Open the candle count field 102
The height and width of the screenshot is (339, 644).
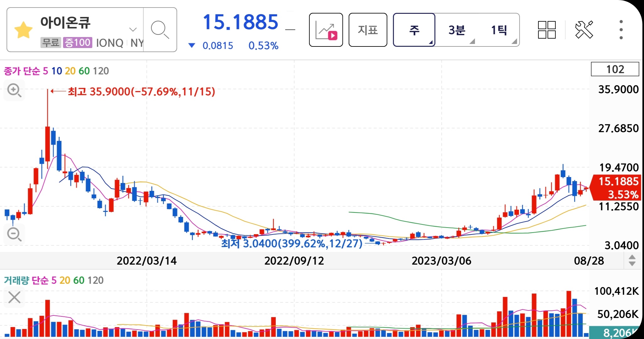tap(615, 69)
